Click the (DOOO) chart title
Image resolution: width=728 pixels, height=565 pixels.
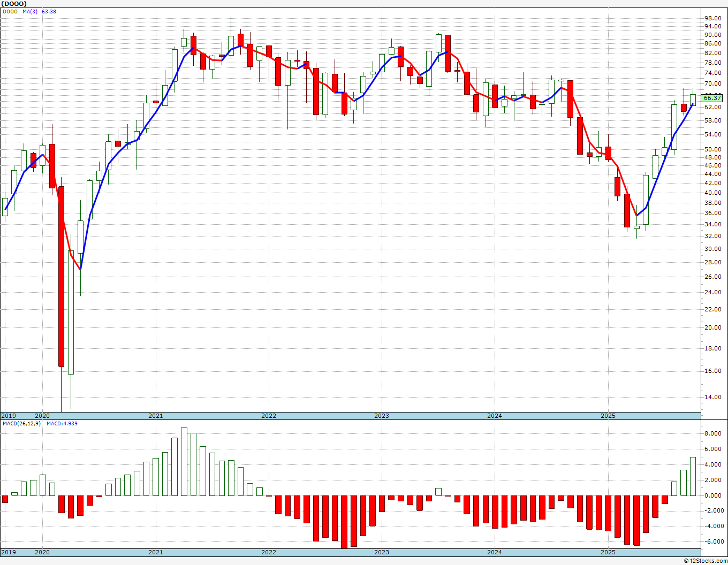coord(13,3)
